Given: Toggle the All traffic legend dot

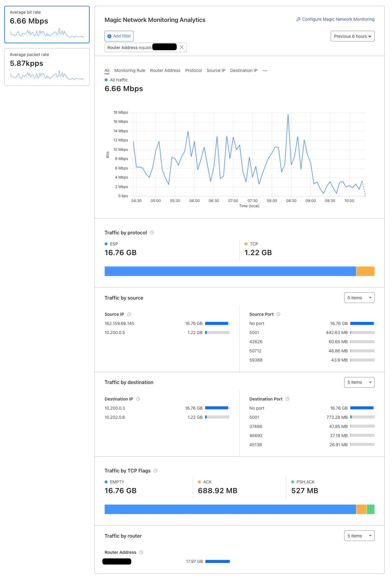Looking at the screenshot, I should (106, 80).
